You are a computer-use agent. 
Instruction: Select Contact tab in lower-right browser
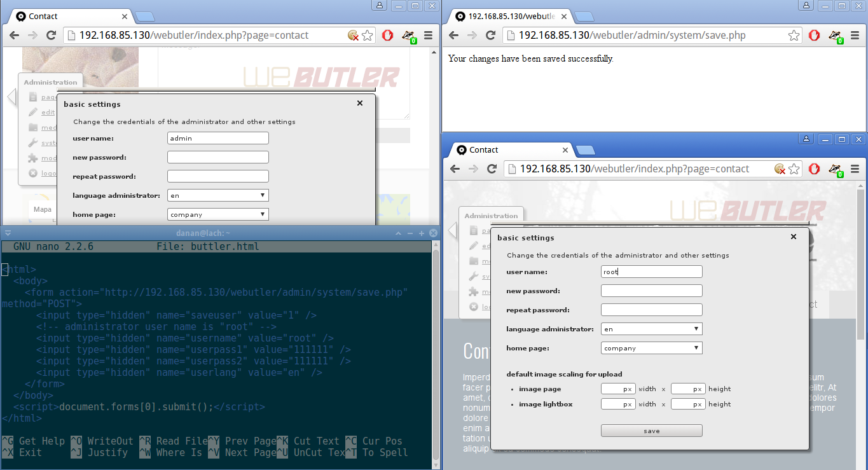click(x=513, y=150)
